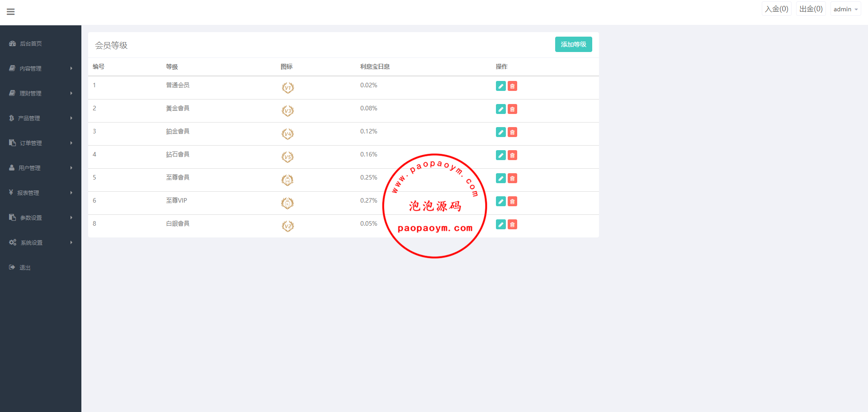Open the 入金(0) deposit notifications
This screenshot has height=412, width=868.
(x=776, y=9)
